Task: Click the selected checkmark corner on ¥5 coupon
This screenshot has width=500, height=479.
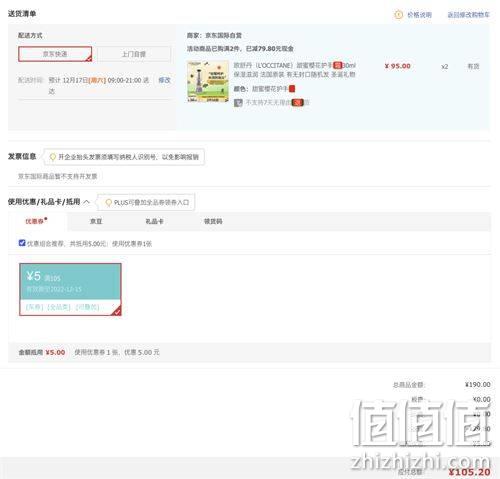Action: pos(117,311)
